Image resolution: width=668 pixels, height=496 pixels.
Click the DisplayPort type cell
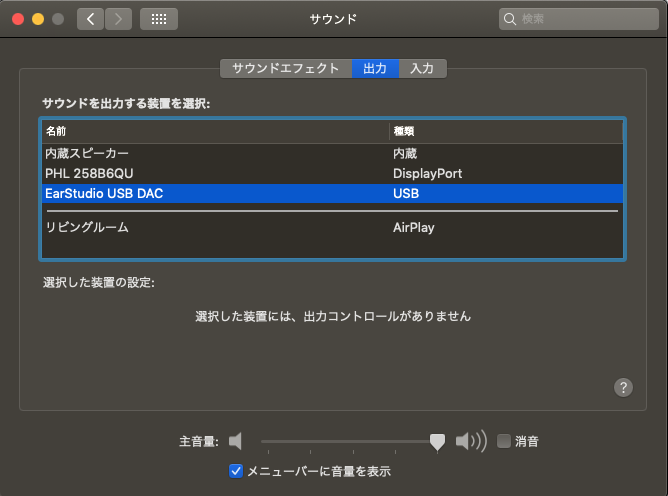[427, 173]
